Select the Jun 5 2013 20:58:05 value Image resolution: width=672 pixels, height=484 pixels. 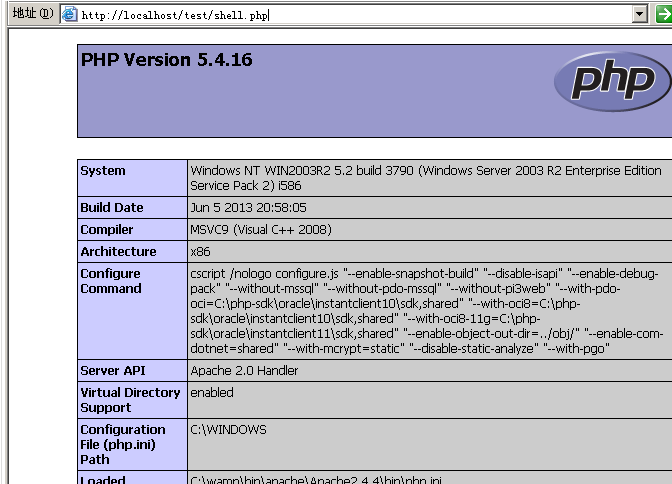point(248,207)
